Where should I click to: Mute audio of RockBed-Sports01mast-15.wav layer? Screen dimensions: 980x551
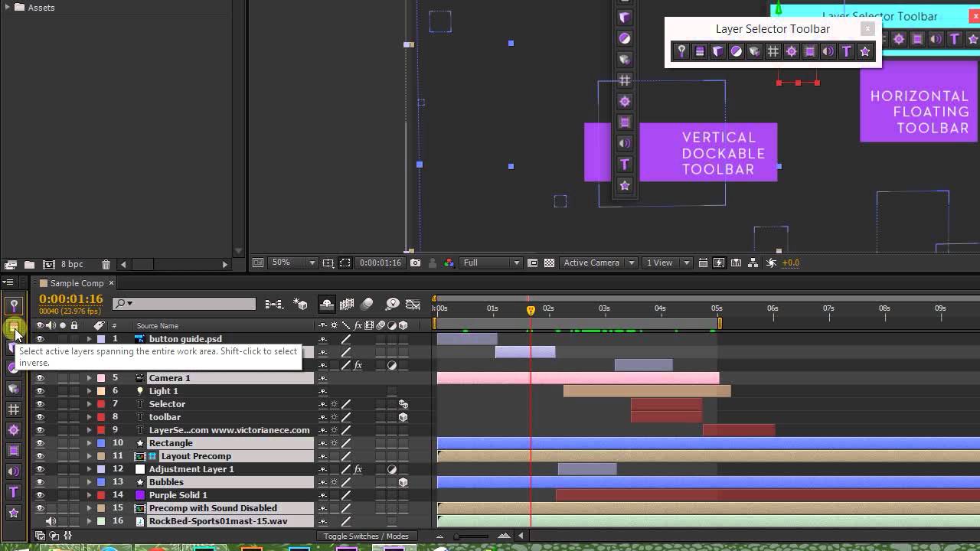[51, 521]
